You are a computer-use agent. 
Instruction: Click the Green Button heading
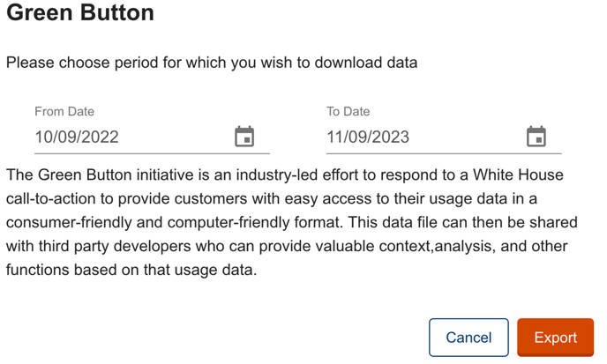point(80,12)
